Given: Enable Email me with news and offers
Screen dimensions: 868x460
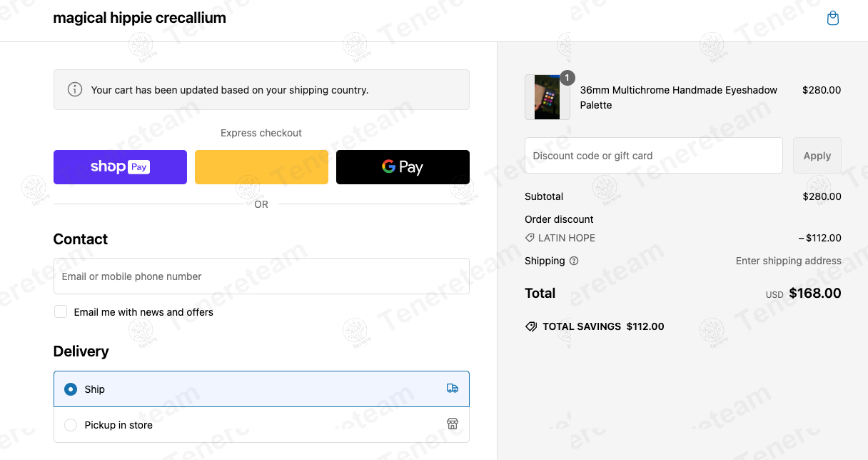Looking at the screenshot, I should click(x=61, y=311).
